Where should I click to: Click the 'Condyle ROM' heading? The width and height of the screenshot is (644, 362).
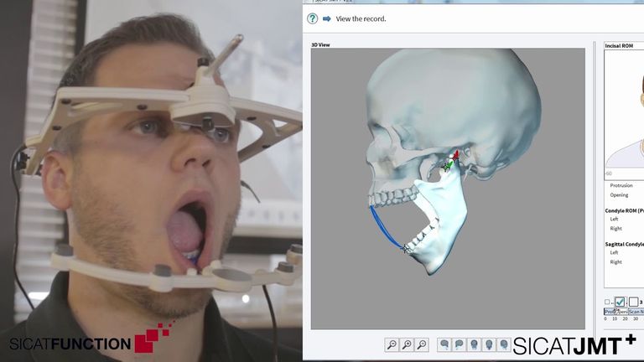coord(624,210)
